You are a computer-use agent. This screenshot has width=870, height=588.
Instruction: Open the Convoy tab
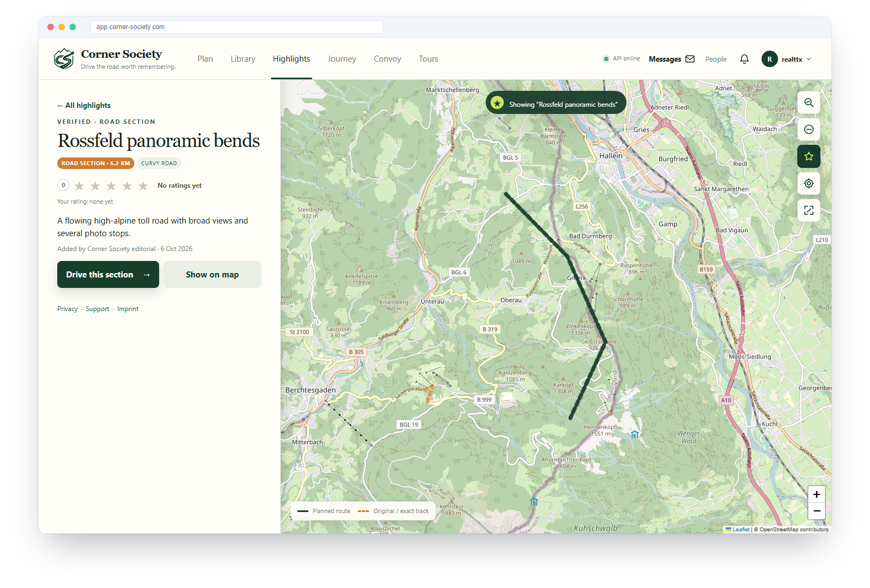point(387,59)
